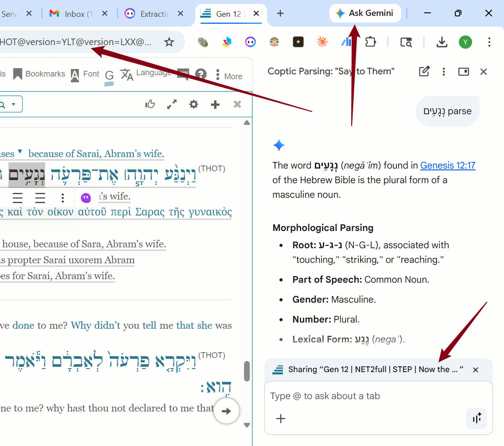Open the STEP More menu
This screenshot has height=446, width=504.
coord(229,75)
